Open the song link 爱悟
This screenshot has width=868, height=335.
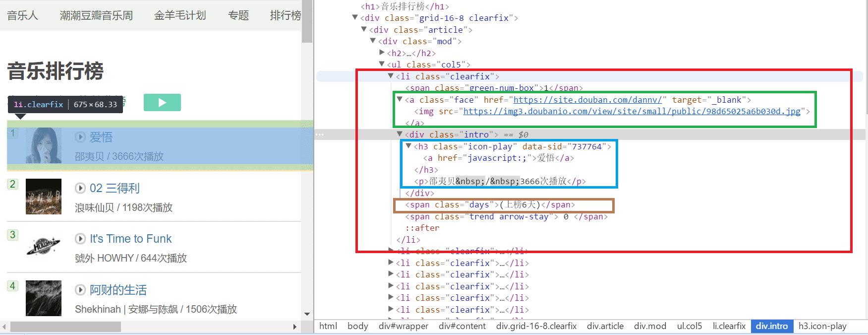[x=101, y=137]
